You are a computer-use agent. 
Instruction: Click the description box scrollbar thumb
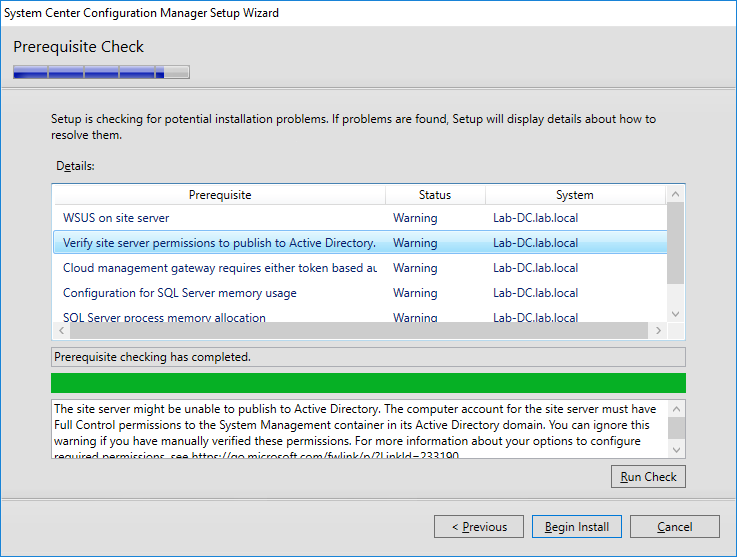[x=676, y=428]
